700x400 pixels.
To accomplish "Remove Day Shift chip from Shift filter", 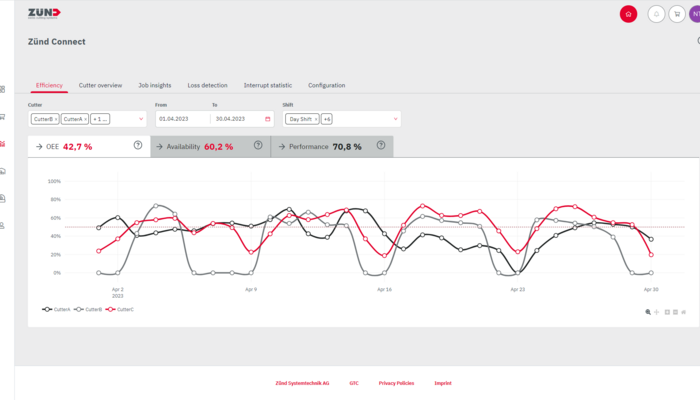I will click(x=316, y=119).
